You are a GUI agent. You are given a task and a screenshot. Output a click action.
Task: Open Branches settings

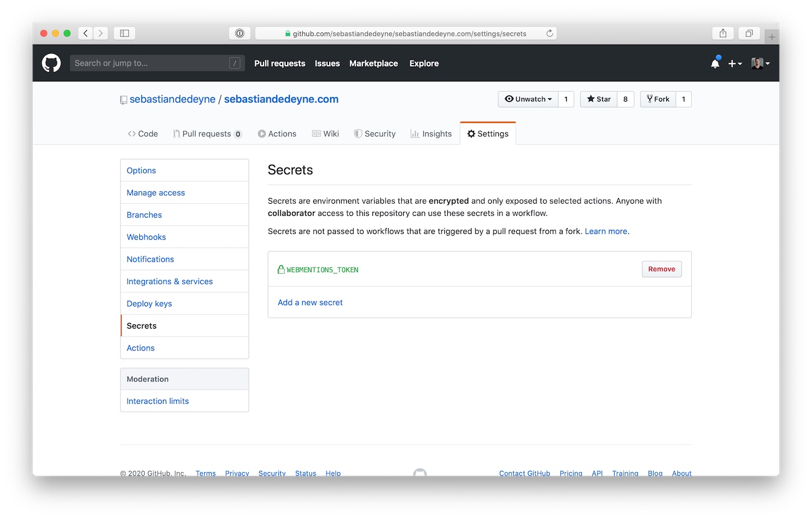[x=184, y=215]
